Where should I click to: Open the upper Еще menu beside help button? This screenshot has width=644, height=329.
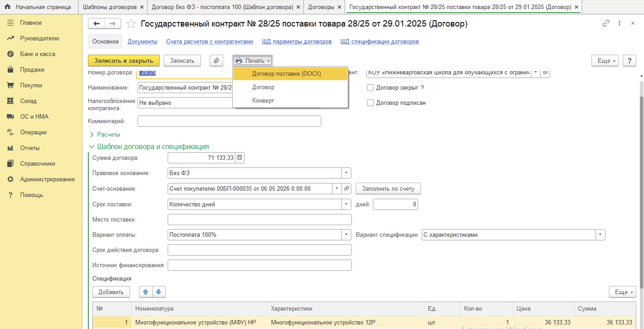[x=605, y=61]
